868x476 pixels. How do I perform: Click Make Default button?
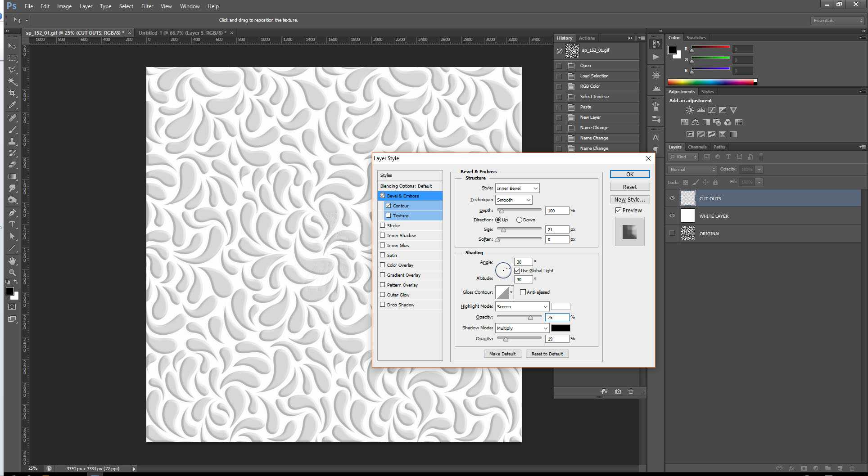(x=502, y=354)
